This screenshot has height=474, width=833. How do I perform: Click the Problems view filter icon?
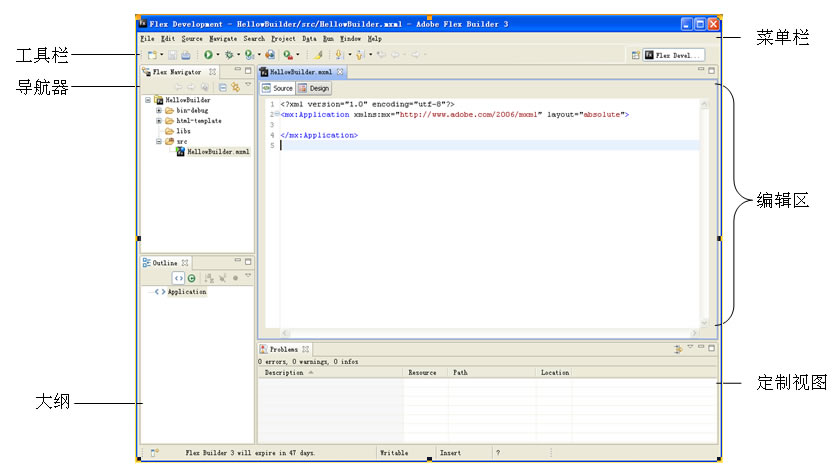pyautogui.click(x=678, y=349)
